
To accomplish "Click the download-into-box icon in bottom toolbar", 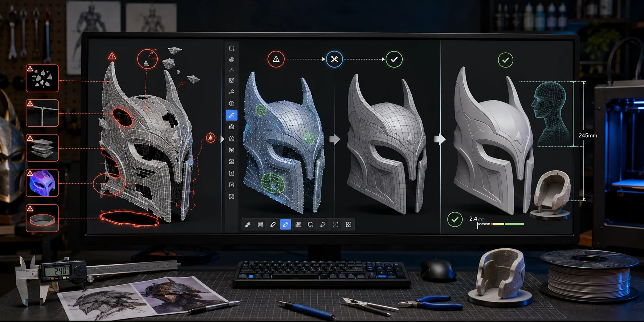I will [349, 224].
